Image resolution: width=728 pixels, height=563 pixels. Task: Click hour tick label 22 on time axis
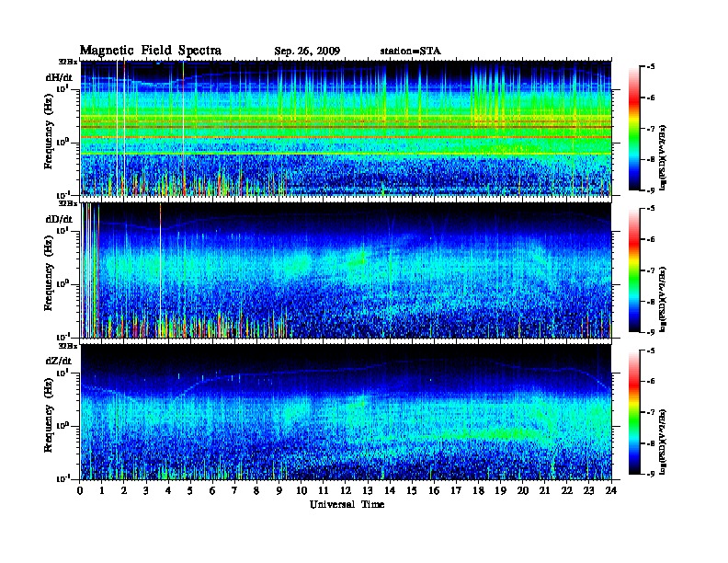(x=567, y=491)
